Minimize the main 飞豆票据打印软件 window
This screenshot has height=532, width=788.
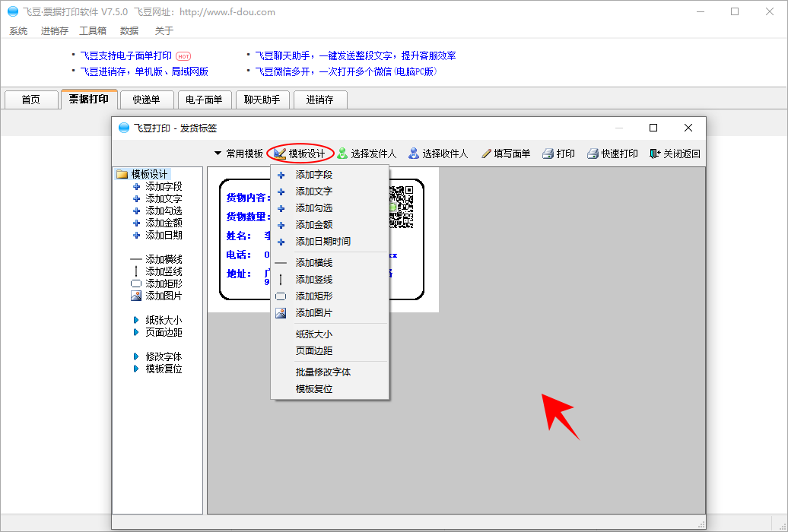(700, 11)
